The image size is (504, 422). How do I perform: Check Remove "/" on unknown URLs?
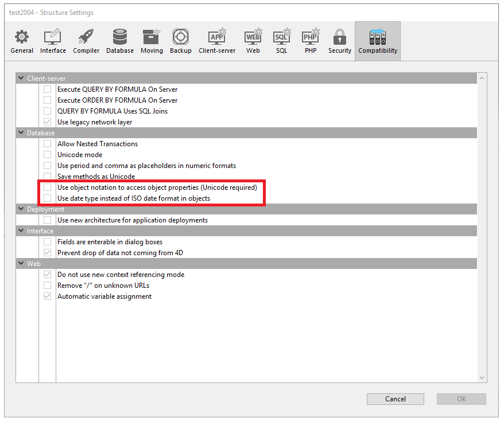click(x=47, y=286)
